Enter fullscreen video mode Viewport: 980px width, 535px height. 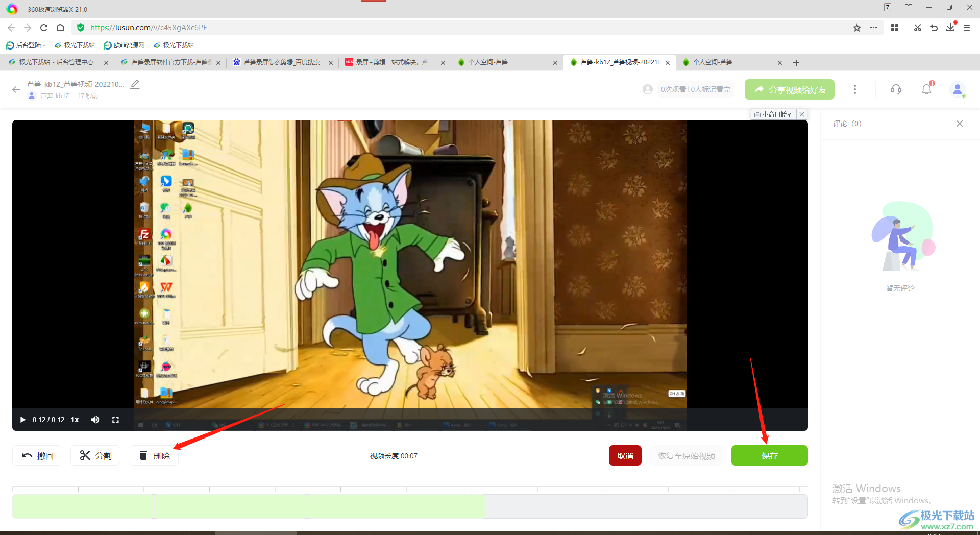115,420
